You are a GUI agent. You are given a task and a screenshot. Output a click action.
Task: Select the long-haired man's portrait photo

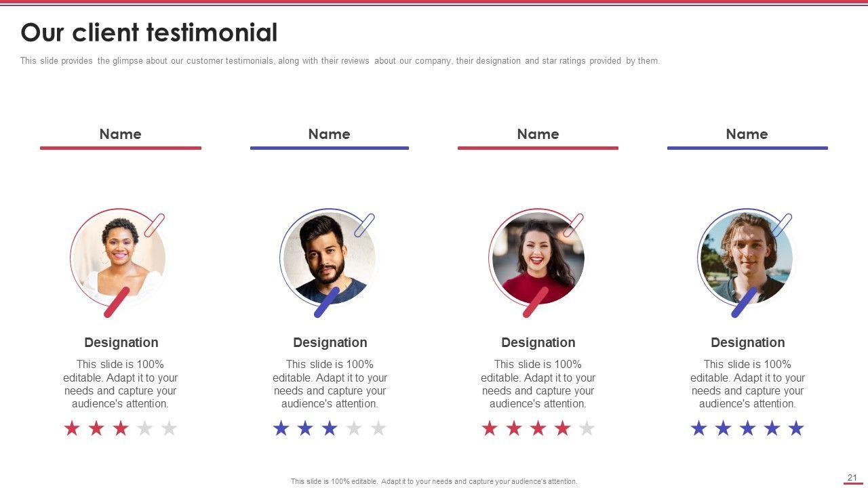tap(746, 259)
